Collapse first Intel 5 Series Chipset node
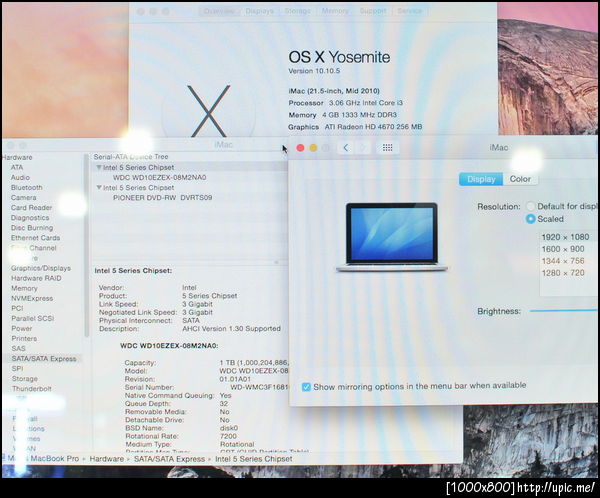The width and height of the screenshot is (600, 498). [x=99, y=168]
